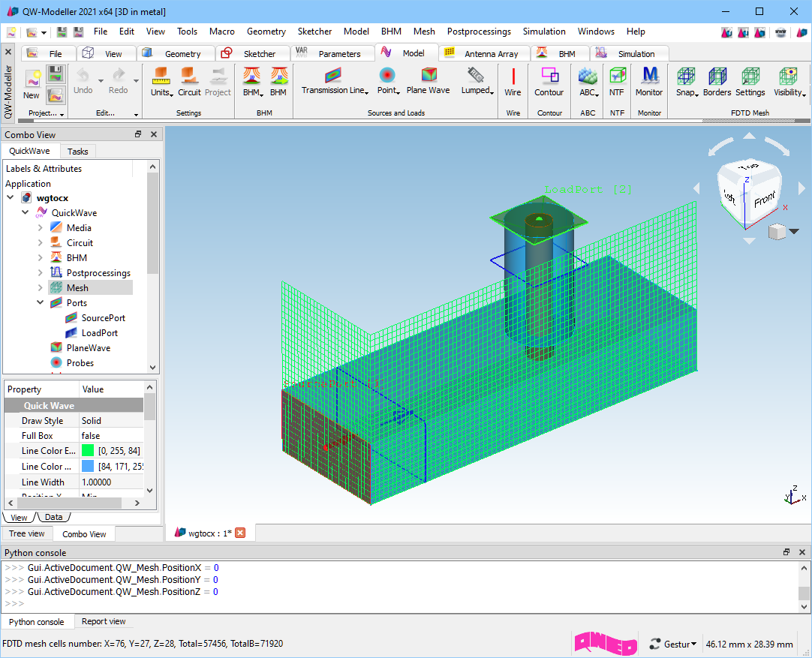Select the Probes tree item
This screenshot has width=812, height=658.
(x=80, y=363)
